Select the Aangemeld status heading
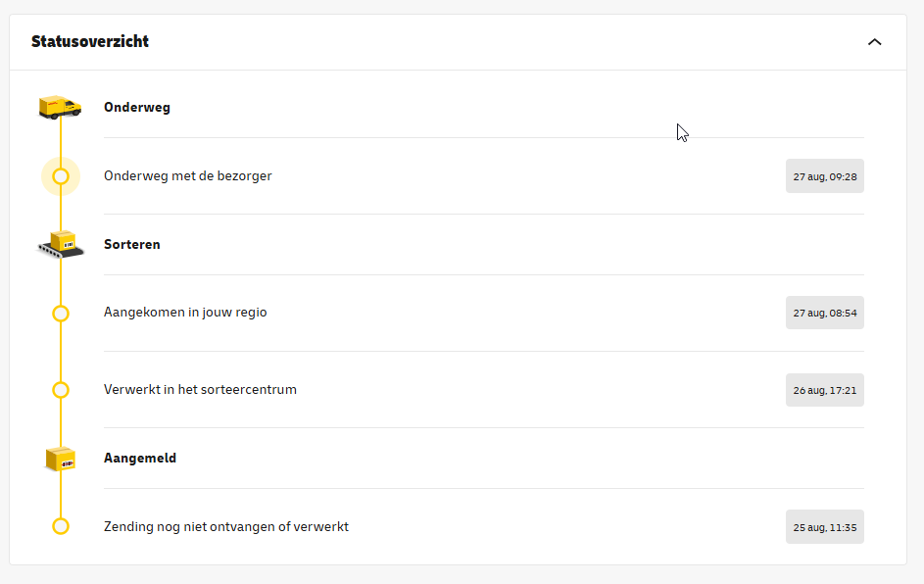924x584 pixels. (x=140, y=458)
